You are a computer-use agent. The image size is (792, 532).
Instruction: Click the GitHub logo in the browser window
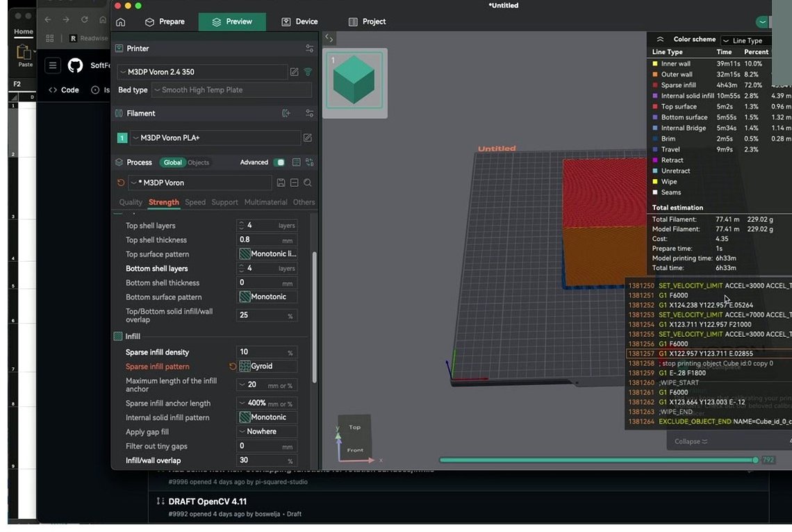click(75, 65)
